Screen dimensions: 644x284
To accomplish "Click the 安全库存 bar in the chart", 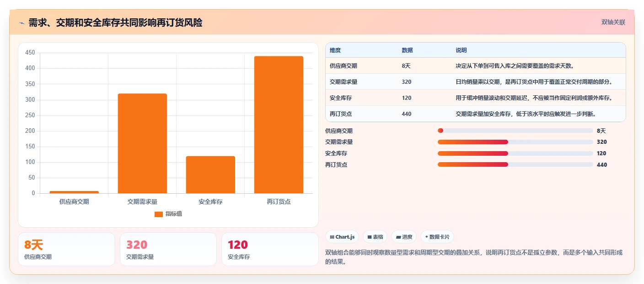I will 210,175.
